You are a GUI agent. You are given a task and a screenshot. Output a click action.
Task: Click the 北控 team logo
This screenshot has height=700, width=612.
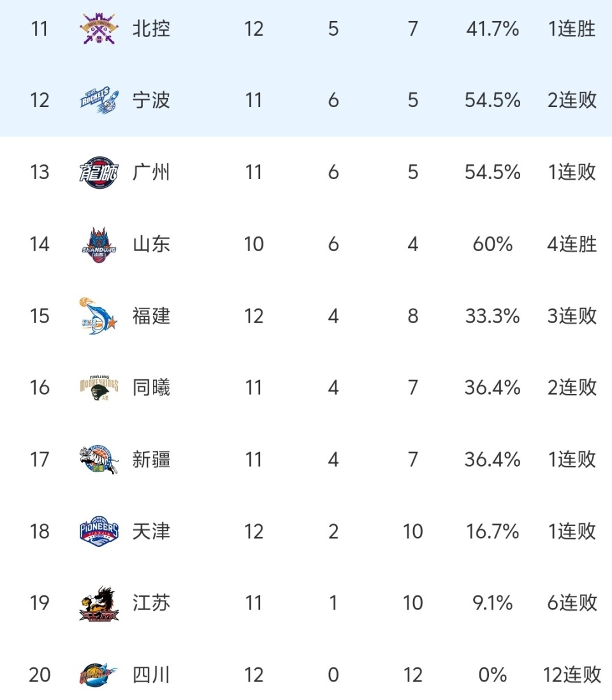pos(99,29)
